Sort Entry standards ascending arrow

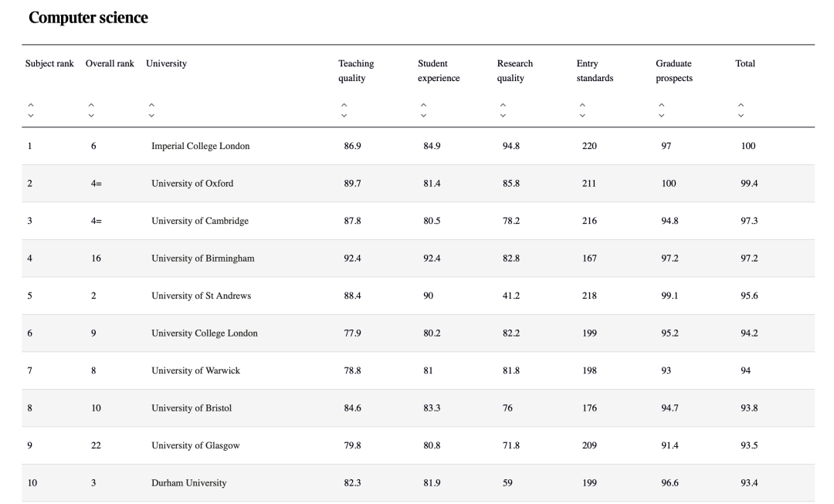582,106
